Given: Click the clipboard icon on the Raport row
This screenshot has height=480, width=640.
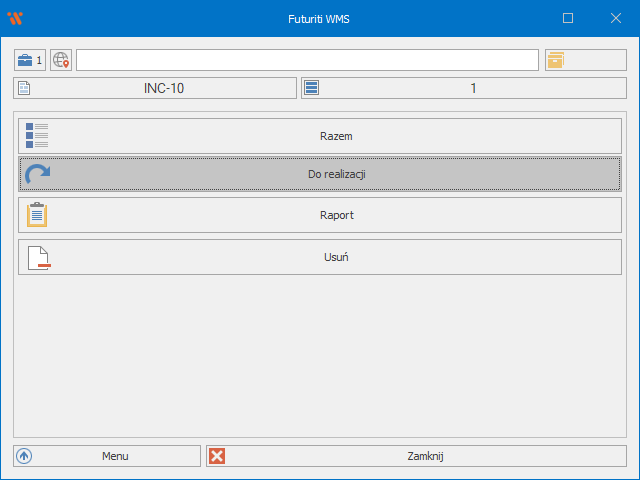Looking at the screenshot, I should tap(37, 215).
